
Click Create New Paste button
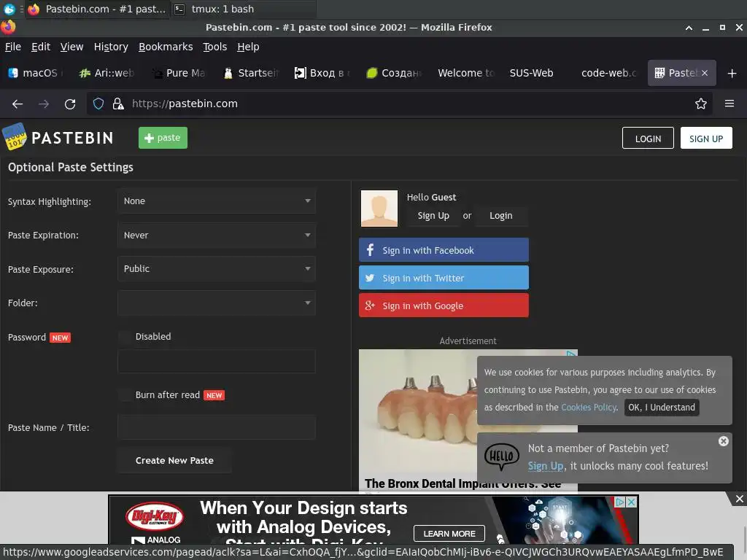(174, 461)
